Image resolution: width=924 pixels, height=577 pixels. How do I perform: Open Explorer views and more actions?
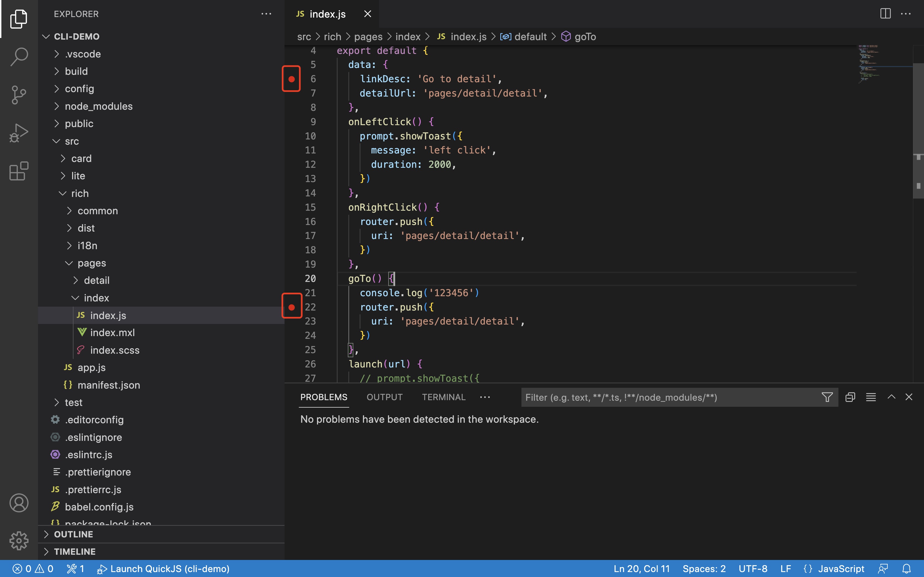tap(266, 14)
